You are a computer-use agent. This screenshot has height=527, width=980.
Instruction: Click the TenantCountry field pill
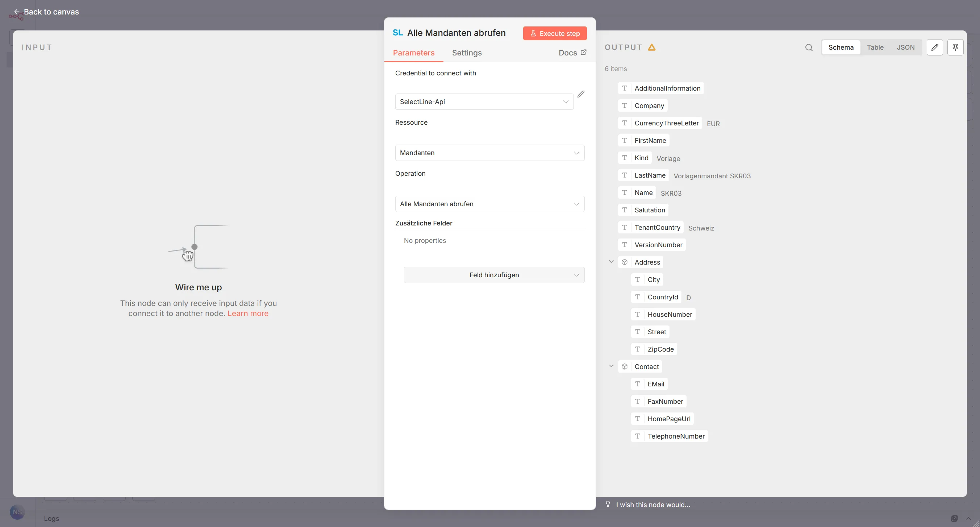[651, 227]
